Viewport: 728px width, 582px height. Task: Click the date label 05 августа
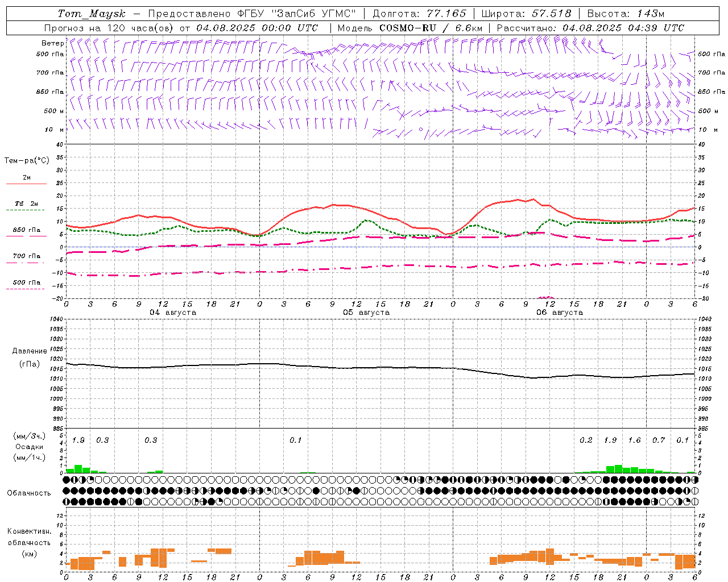(x=366, y=313)
